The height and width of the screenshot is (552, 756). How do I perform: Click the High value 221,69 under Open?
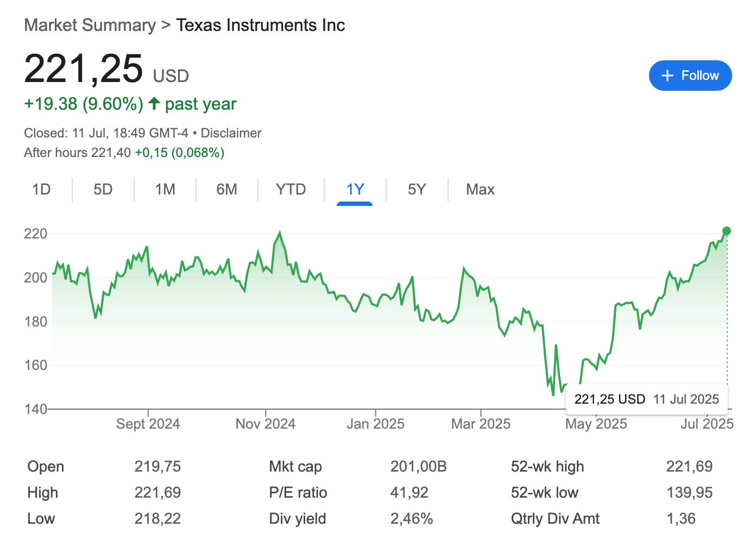coord(157,493)
